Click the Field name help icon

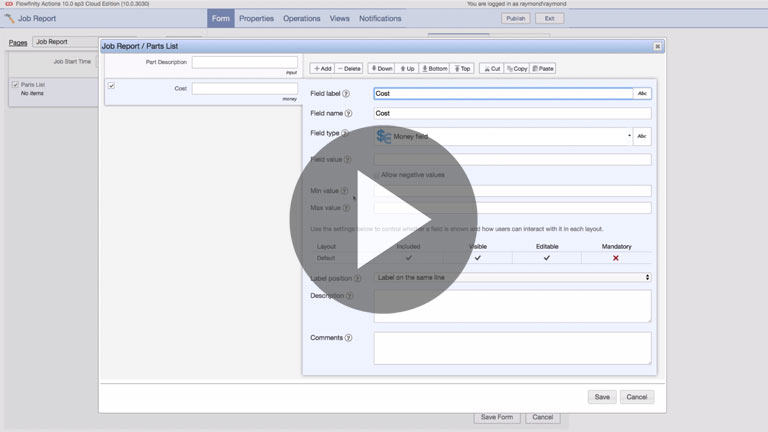coord(348,114)
